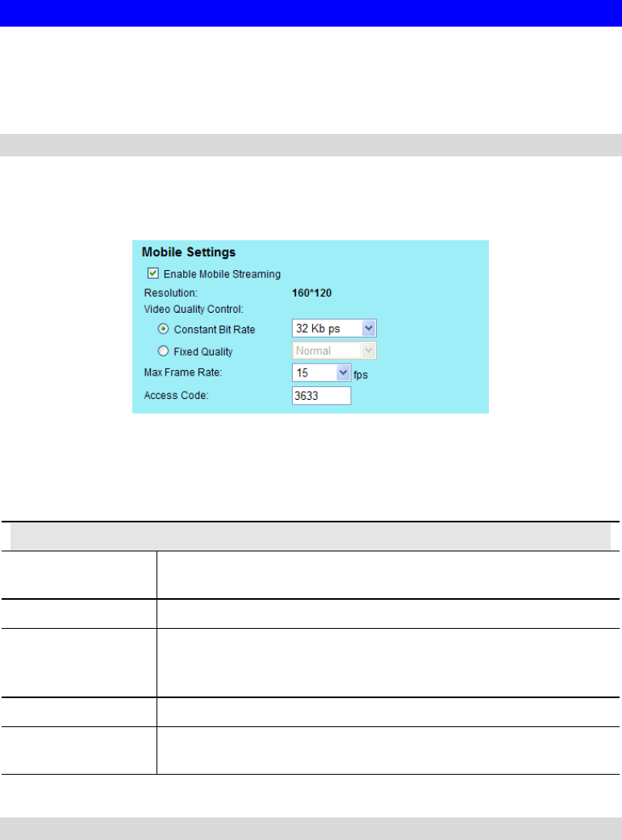Viewport: 622px width, 840px height.
Task: Click the Video Quality Control label
Action: [194, 309]
